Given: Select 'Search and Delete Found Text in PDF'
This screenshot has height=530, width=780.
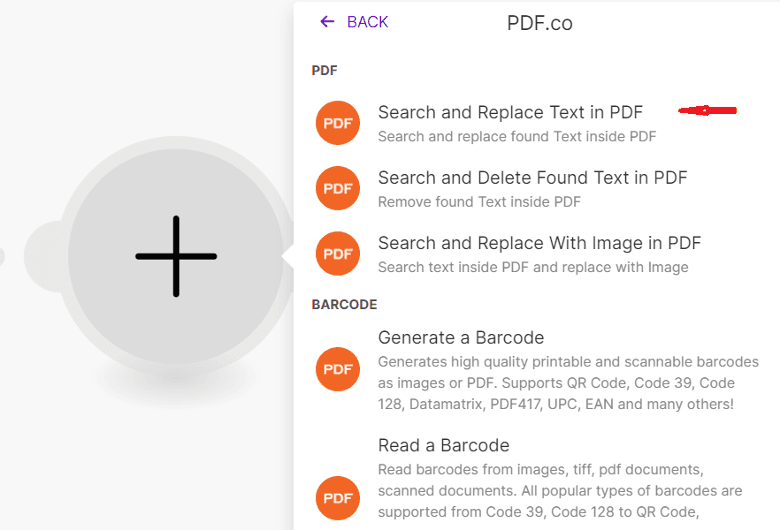Looking at the screenshot, I should click(x=532, y=178).
